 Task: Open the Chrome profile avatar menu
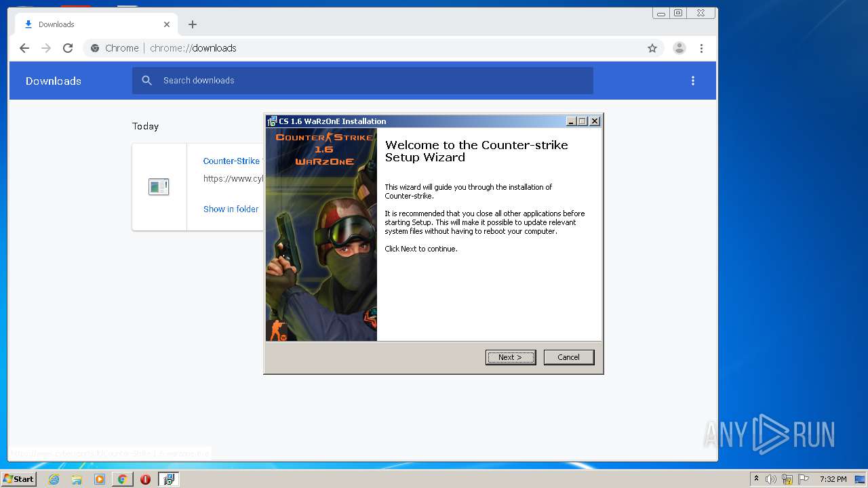[679, 48]
